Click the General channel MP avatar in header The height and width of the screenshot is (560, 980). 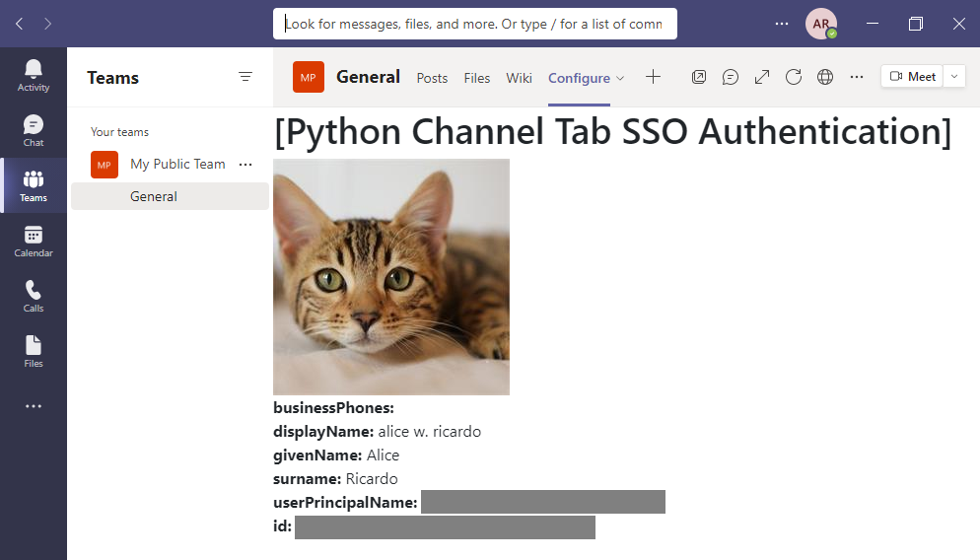tap(309, 77)
